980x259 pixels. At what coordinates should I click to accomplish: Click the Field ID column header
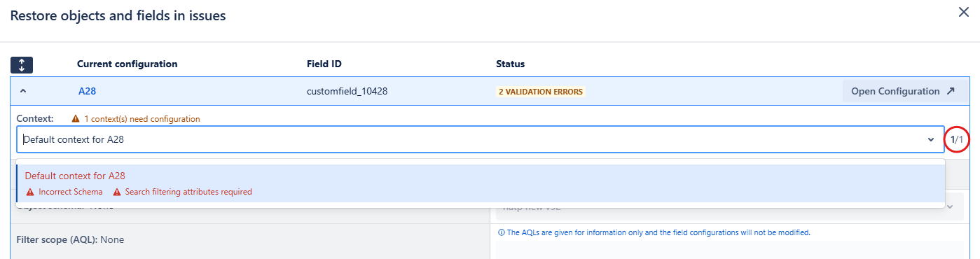324,64
